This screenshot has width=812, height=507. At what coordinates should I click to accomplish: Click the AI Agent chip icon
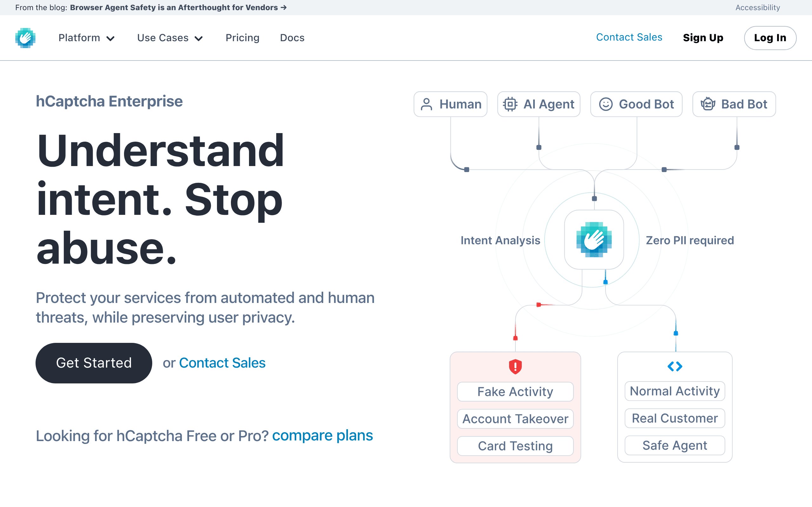510,104
